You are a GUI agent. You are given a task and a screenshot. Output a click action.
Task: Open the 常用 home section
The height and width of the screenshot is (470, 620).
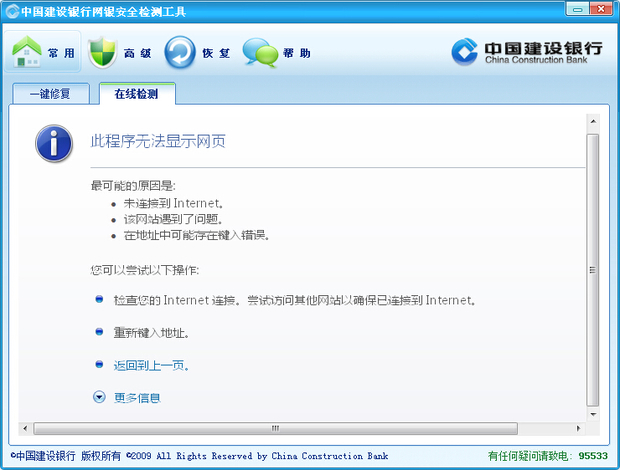[x=43, y=52]
